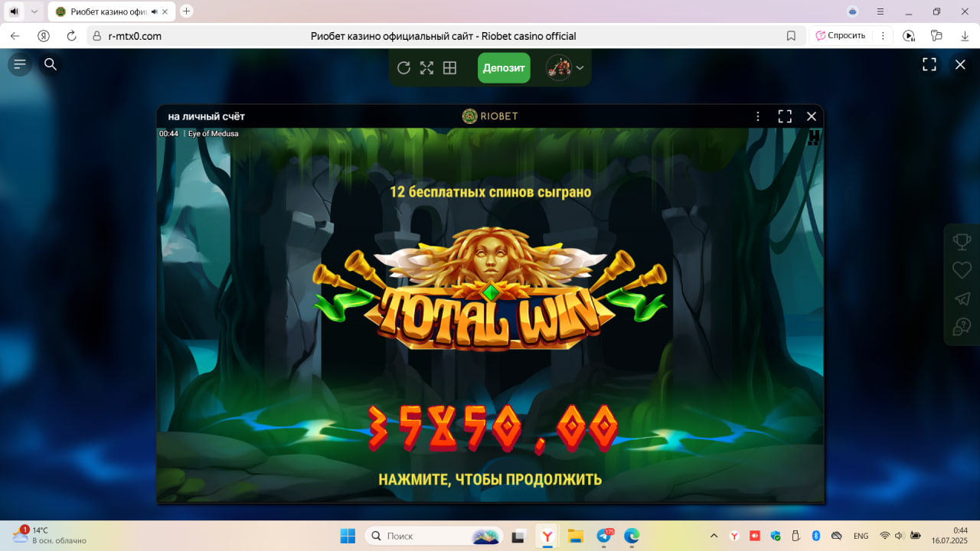The height and width of the screenshot is (551, 980).
Task: Toggle fullscreen in the game window header
Action: click(x=785, y=116)
